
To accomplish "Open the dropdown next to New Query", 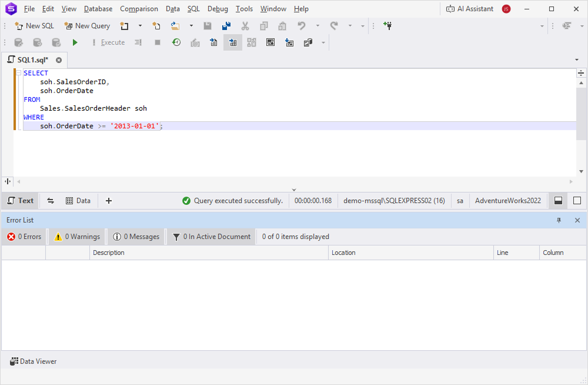I will 139,26.
